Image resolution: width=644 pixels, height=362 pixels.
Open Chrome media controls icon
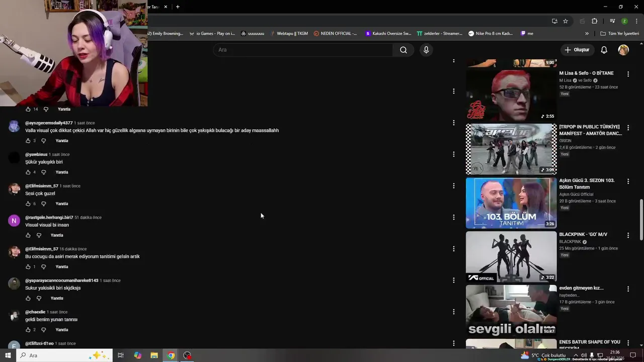point(612,21)
